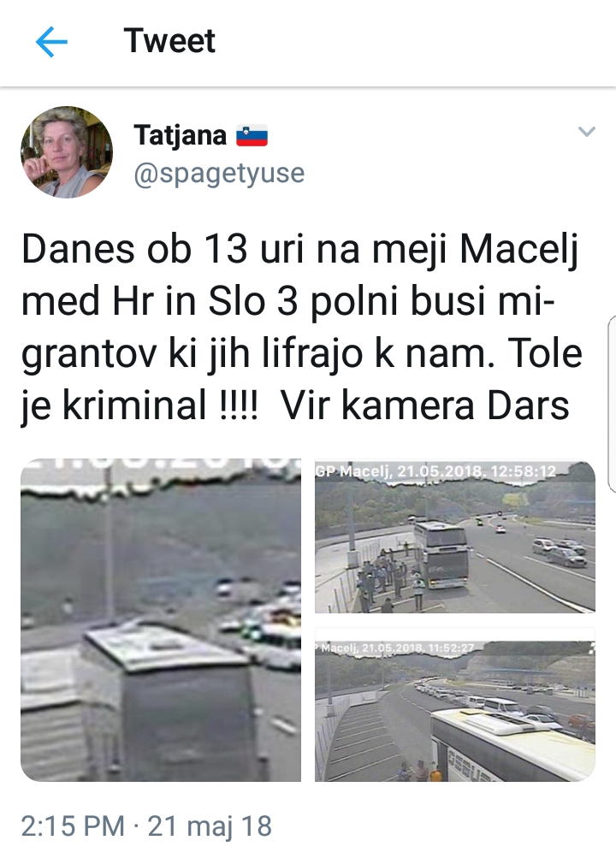Click the GP Macelj overlay caption
The height and width of the screenshot is (858, 616).
click(435, 471)
